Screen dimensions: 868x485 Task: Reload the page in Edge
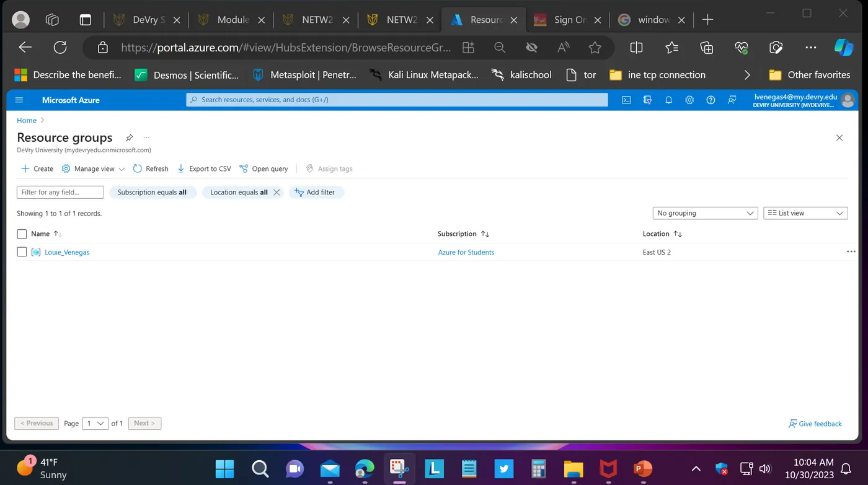point(60,47)
